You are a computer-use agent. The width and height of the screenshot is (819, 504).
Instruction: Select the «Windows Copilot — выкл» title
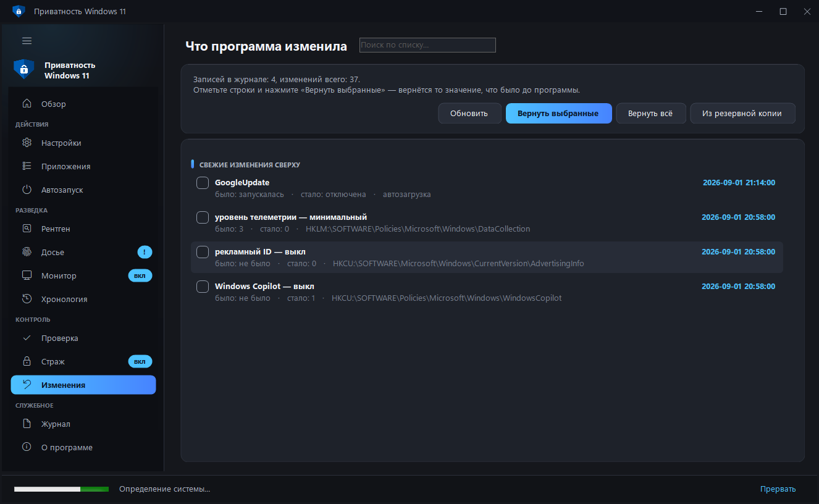point(264,286)
